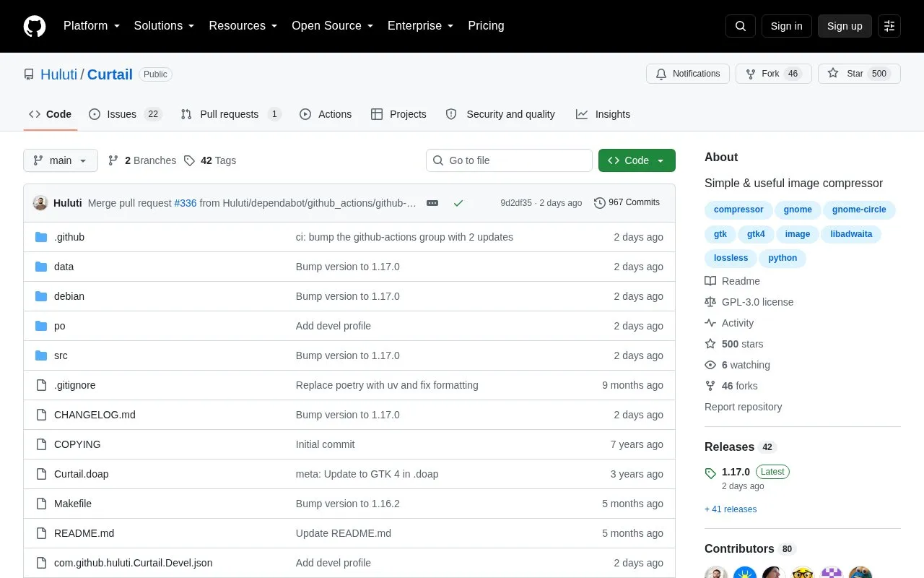Focus the Go to file field
Screen dimensions: 924x578
[x=509, y=160]
